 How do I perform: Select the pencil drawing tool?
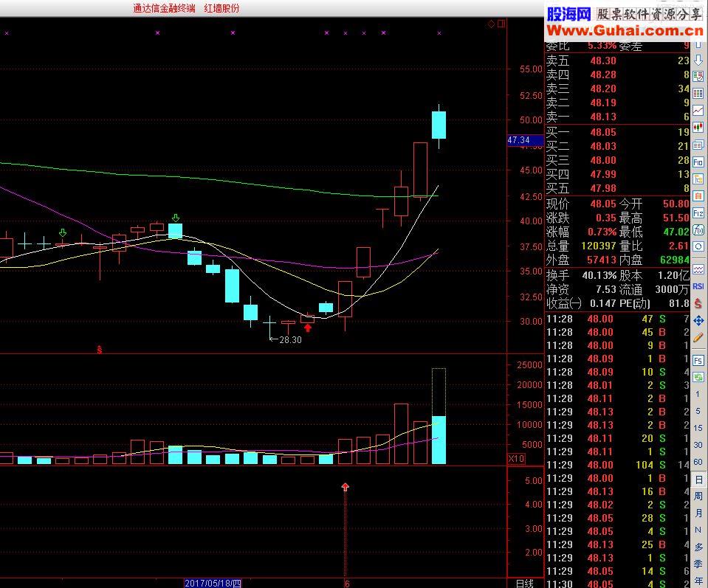[x=698, y=338]
